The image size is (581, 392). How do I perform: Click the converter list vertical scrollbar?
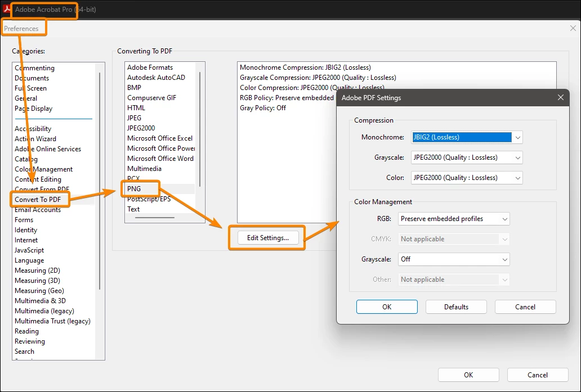[200, 129]
